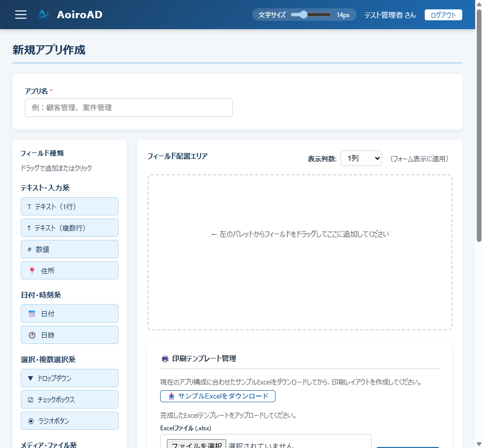
Task: Click the checkmark icon of チェックボックス
Action: 30,400
